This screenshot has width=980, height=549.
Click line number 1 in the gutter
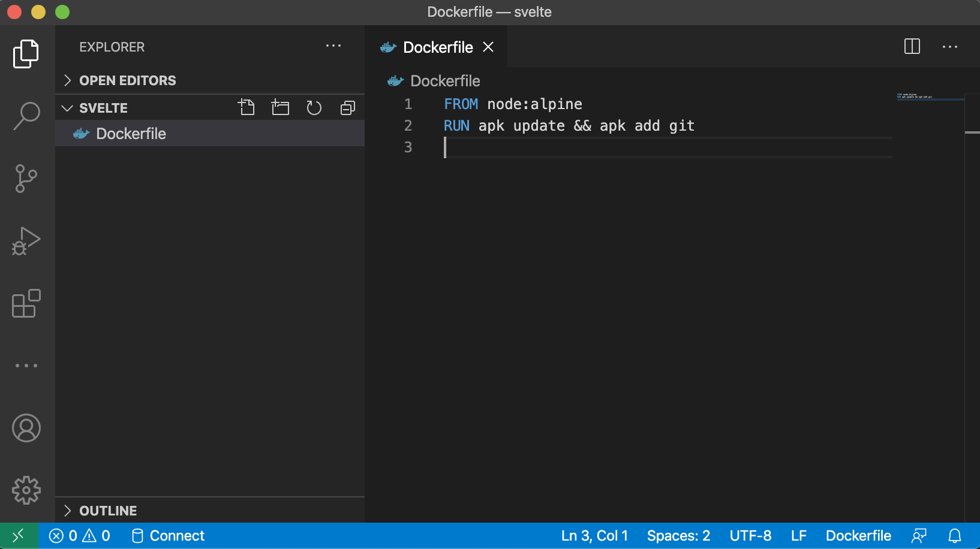click(408, 104)
